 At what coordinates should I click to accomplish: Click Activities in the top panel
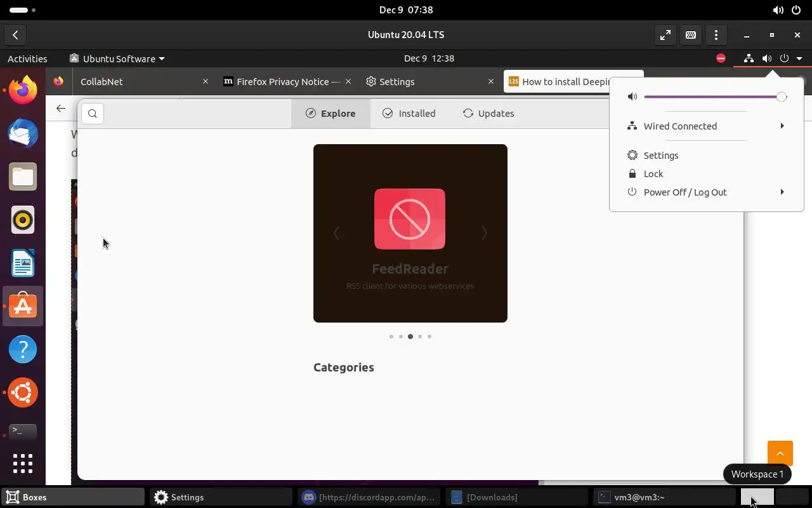pos(27,58)
